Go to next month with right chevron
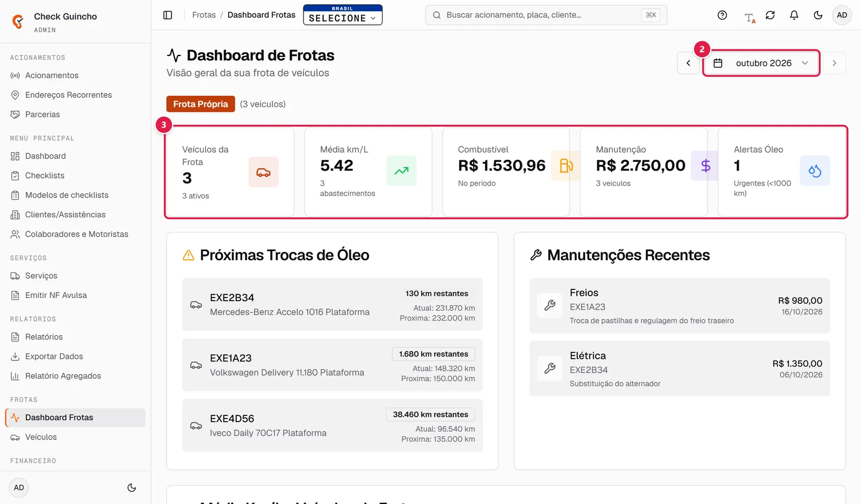Viewport: 861px width, 504px height. click(x=835, y=63)
